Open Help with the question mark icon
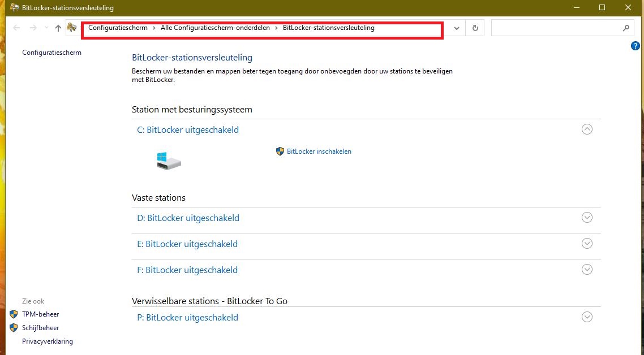The image size is (644, 355). [x=635, y=46]
